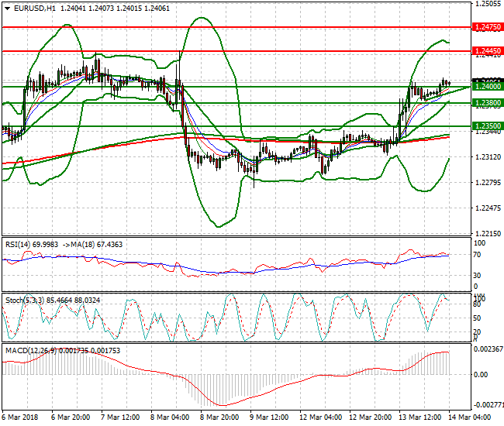Select the green 1.23500 price level tag
The height and width of the screenshot is (426, 504).
point(488,125)
